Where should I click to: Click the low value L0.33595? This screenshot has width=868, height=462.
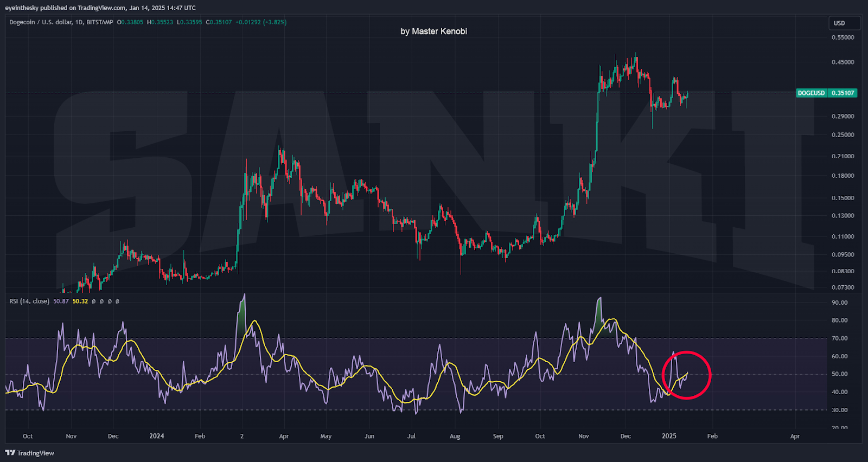click(189, 22)
